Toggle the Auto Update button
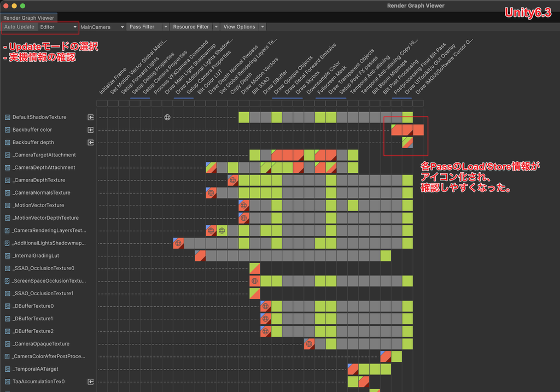 (19, 27)
